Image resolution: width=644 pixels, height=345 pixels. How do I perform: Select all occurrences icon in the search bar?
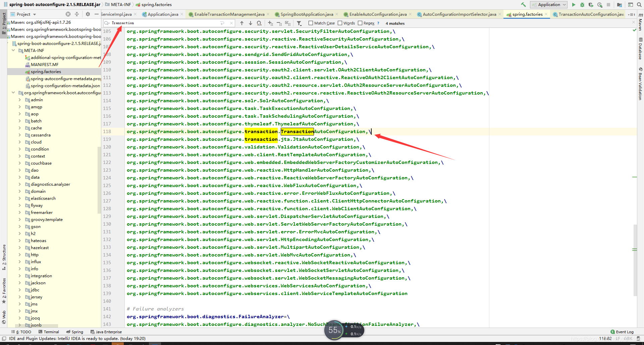click(x=288, y=23)
